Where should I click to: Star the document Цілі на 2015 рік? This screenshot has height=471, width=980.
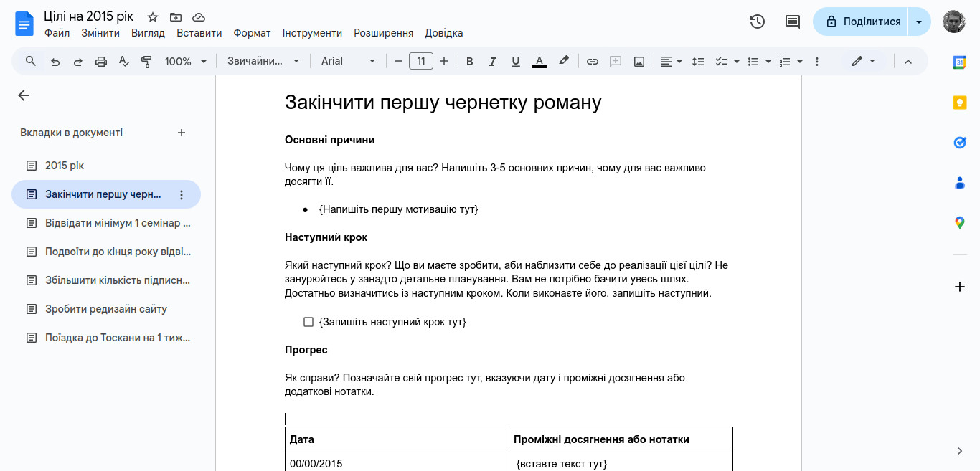pyautogui.click(x=152, y=17)
